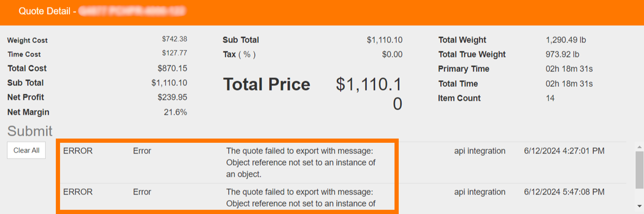644x214 pixels.
Task: Click the Item Count value 14
Action: coord(550,98)
